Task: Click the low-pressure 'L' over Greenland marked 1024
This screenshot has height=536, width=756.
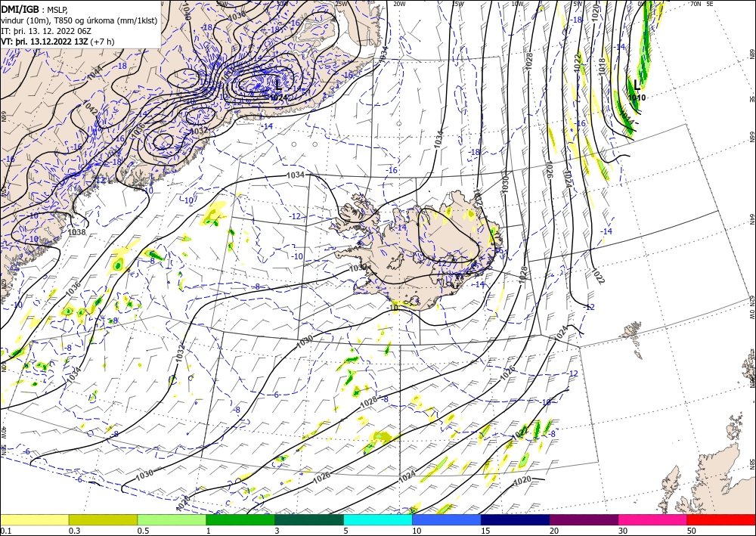Action: coord(278,85)
